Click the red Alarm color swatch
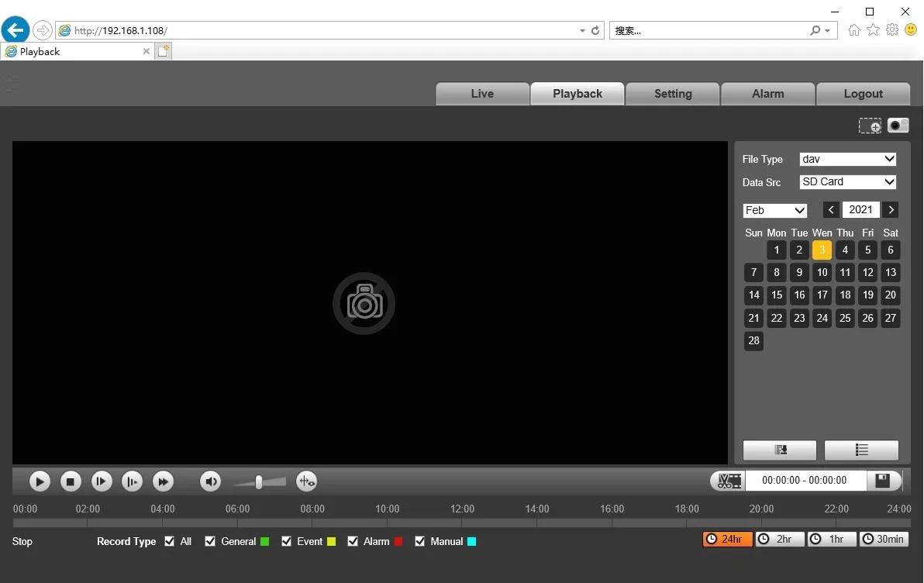Viewport: 924px width, 583px height. (398, 542)
